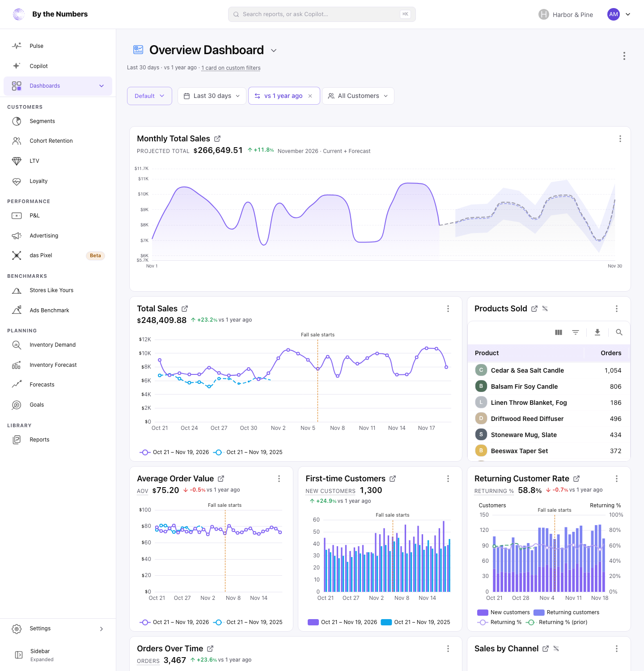
Task: Go to Cohort Retention
Action: 58,141
